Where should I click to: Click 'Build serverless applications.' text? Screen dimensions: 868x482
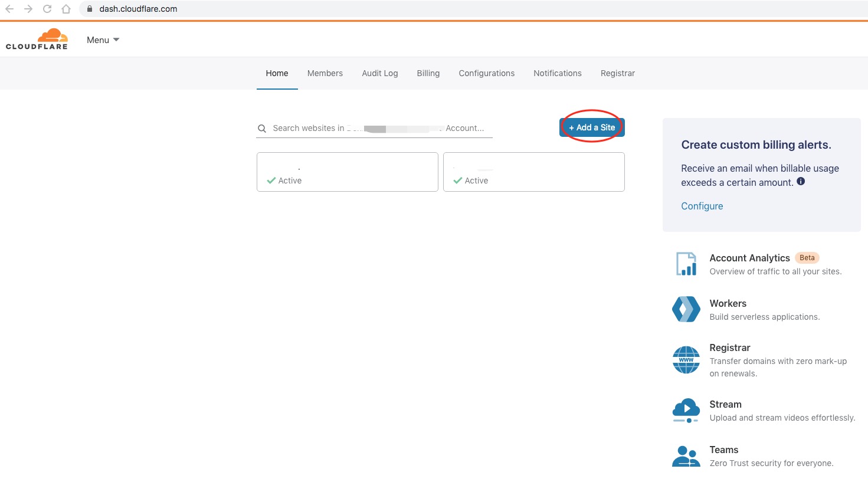[765, 317]
